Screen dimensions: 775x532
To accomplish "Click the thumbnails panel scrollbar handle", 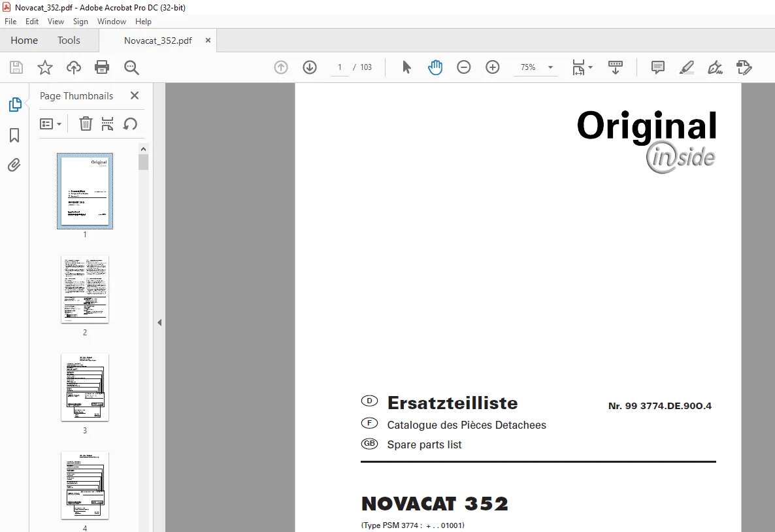I will 143,162.
